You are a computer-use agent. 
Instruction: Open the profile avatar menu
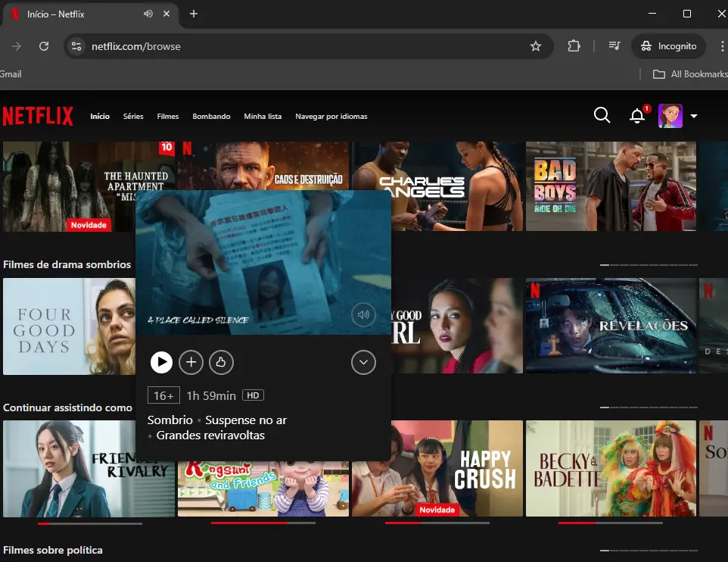670,116
